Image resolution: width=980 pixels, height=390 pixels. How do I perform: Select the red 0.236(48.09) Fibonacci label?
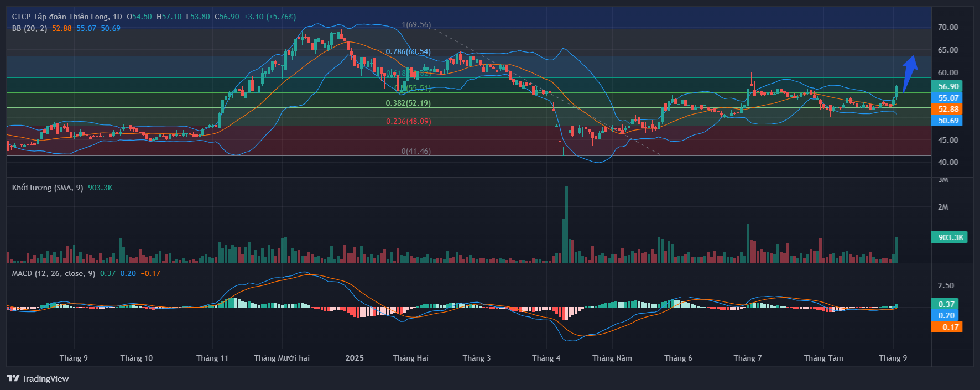(408, 121)
